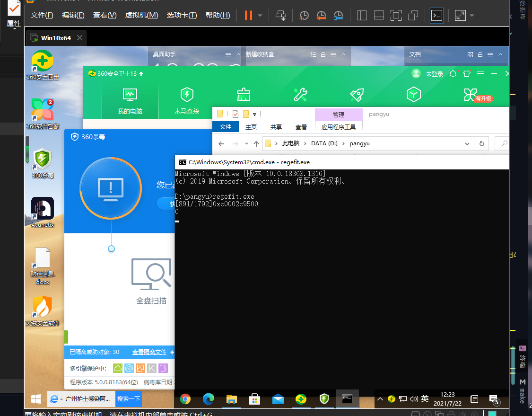
Task: Enter full screen mode icon
Action: point(396,15)
